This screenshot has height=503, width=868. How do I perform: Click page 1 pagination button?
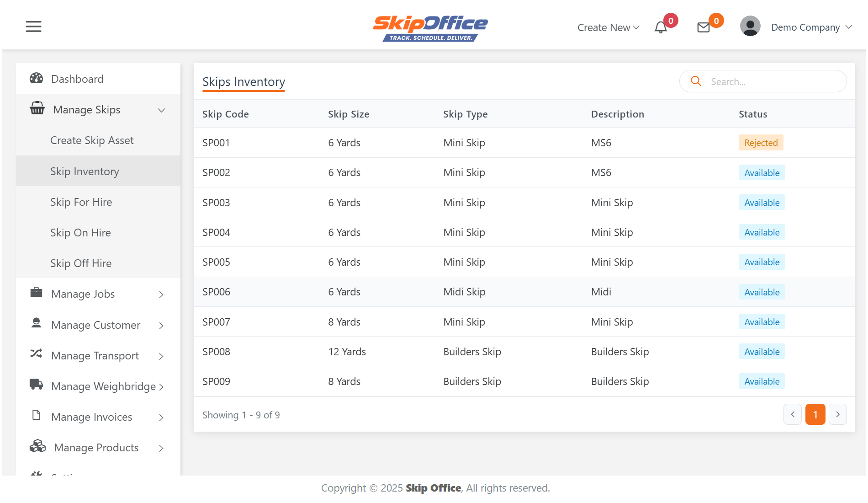coord(815,415)
